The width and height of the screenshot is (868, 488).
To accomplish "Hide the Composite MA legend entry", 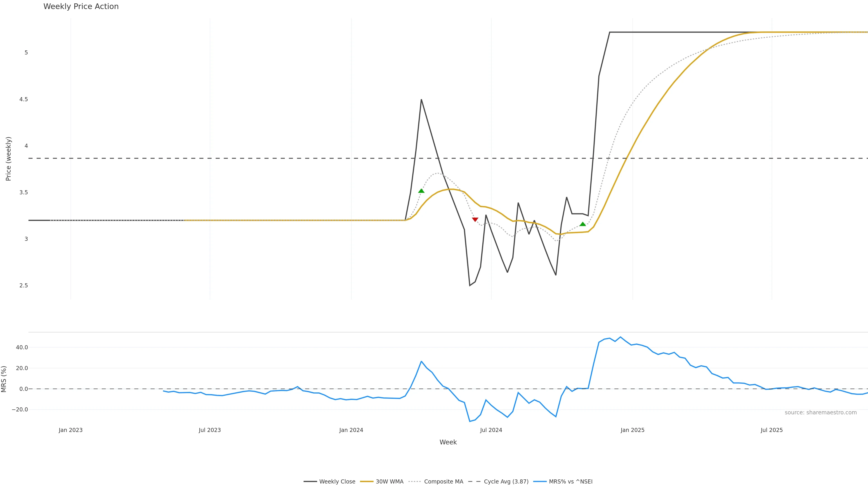I will tap(443, 482).
